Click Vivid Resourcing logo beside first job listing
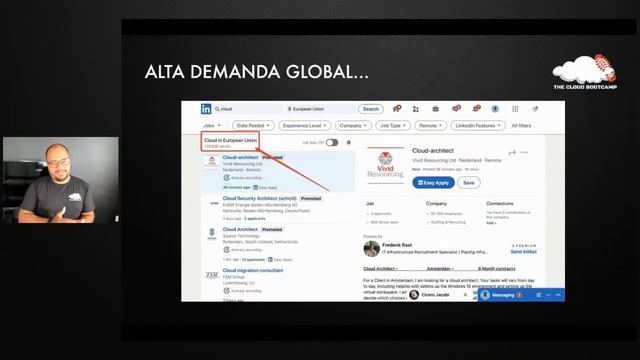Viewport: 640px width, 360px height. tap(212, 161)
